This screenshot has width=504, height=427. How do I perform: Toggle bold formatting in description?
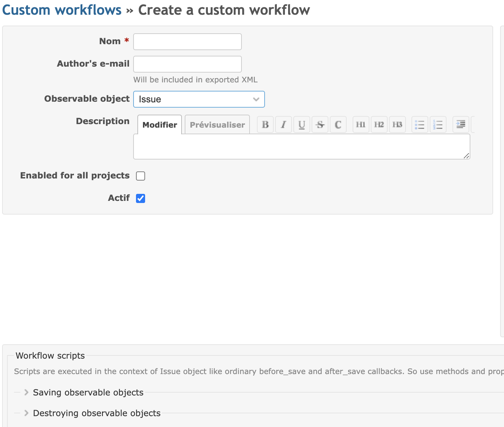265,124
